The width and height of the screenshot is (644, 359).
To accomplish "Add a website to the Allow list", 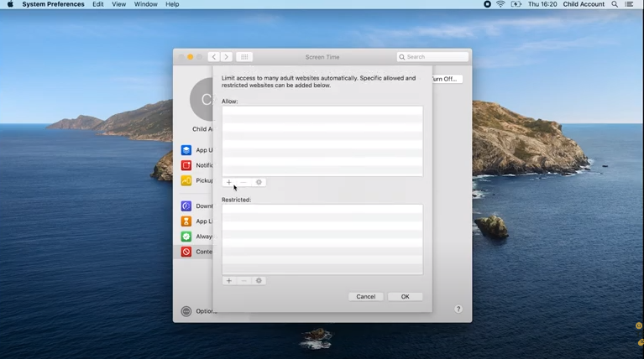I will click(x=228, y=182).
